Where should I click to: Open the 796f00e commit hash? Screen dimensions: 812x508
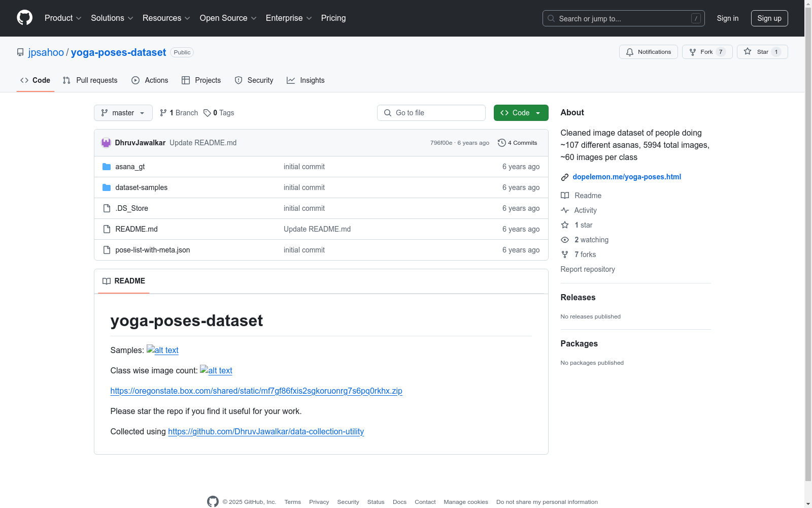(441, 143)
